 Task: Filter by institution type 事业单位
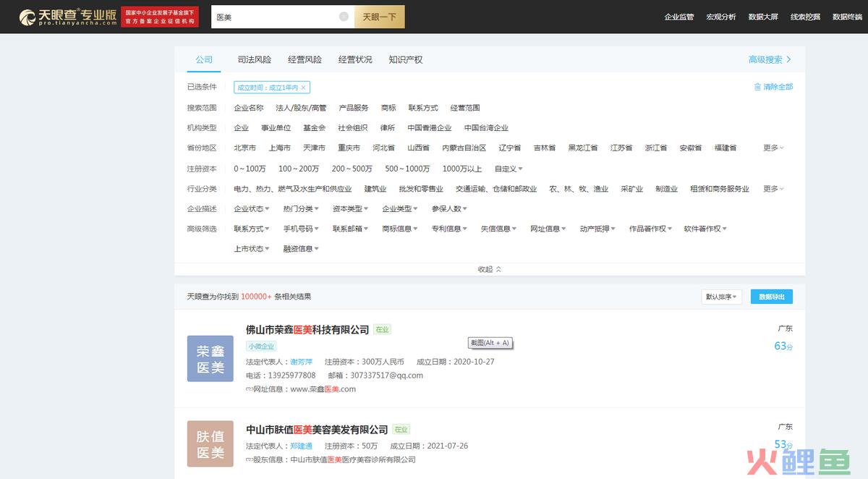coord(276,128)
